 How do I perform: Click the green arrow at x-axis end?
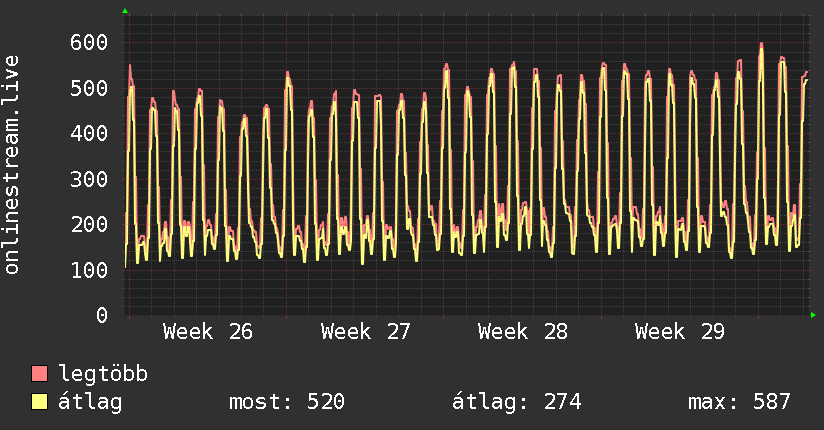813,315
